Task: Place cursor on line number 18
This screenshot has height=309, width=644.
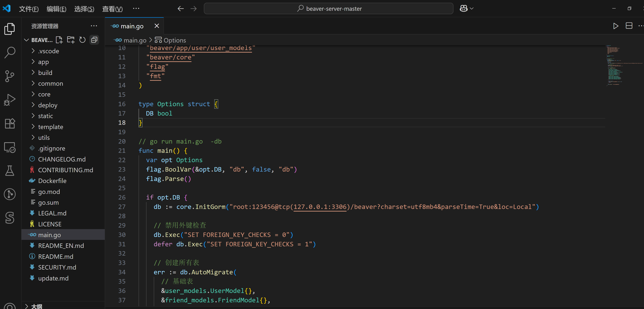Action: [122, 123]
